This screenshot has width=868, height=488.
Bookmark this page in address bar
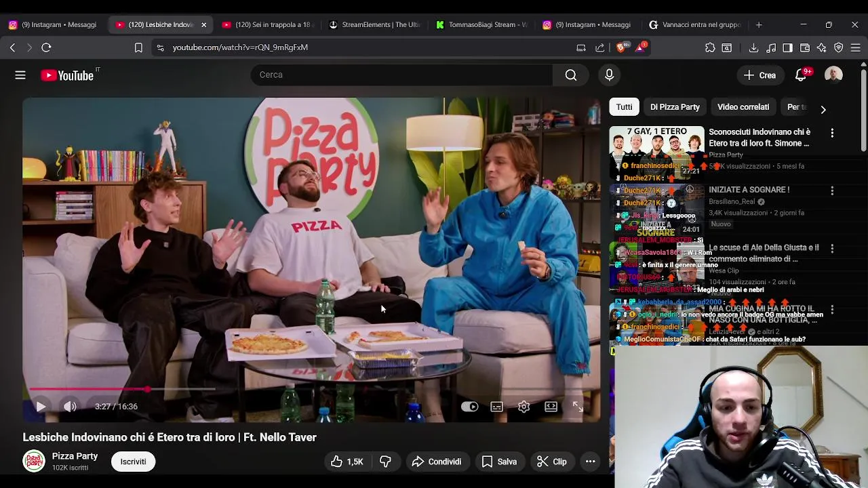click(x=138, y=47)
